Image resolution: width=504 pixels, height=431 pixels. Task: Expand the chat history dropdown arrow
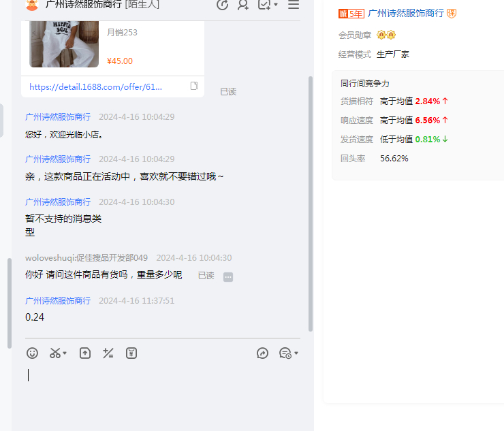point(296,353)
